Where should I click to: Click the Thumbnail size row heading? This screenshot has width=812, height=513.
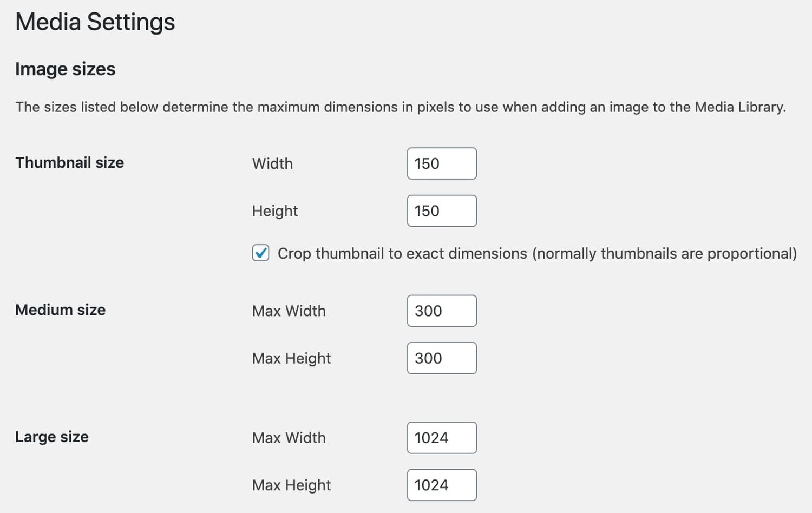(x=69, y=162)
